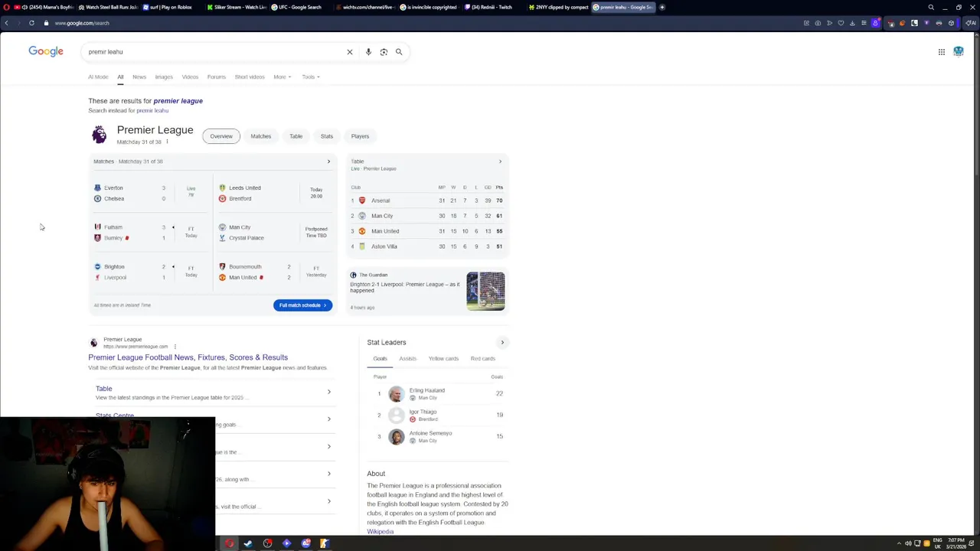Show Red cards in Stat Leaders
Screen dimensions: 980x551
pos(483,358)
